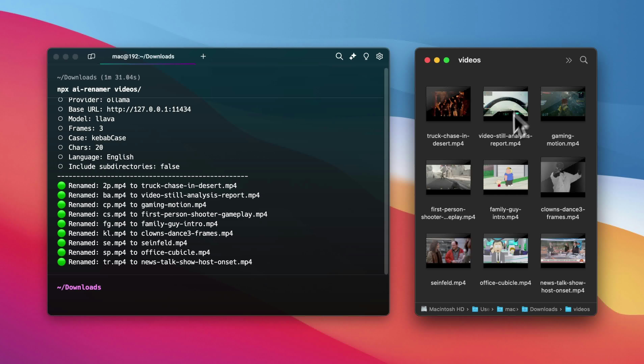This screenshot has height=364, width=644.
Task: Select clowns-dance3-frames.mp4 thumbnail
Action: click(563, 177)
